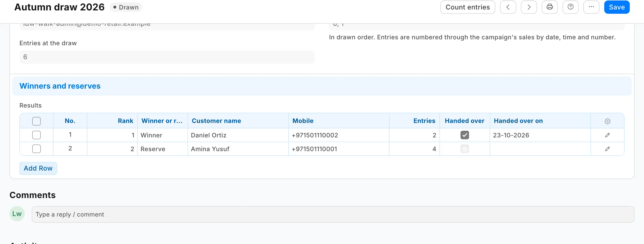Viewport: 644px width, 244px height.
Task: Open Results table column settings gear
Action: pos(608,121)
